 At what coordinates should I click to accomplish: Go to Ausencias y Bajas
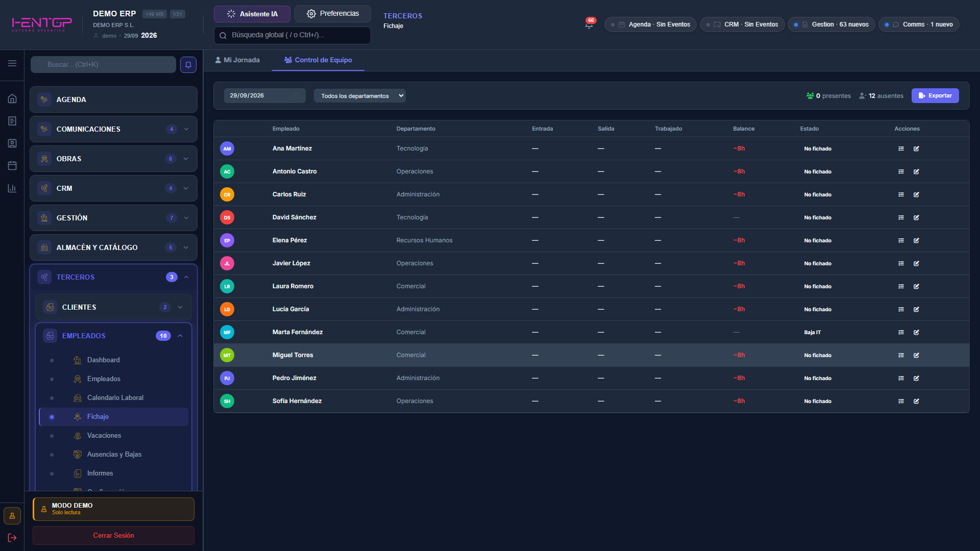tap(113, 454)
